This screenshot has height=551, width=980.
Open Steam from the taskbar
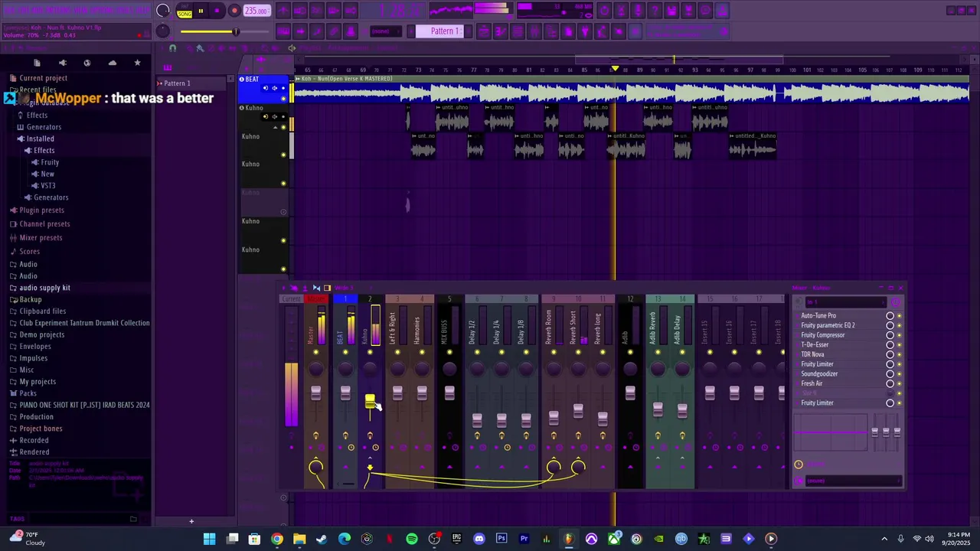pyautogui.click(x=322, y=539)
